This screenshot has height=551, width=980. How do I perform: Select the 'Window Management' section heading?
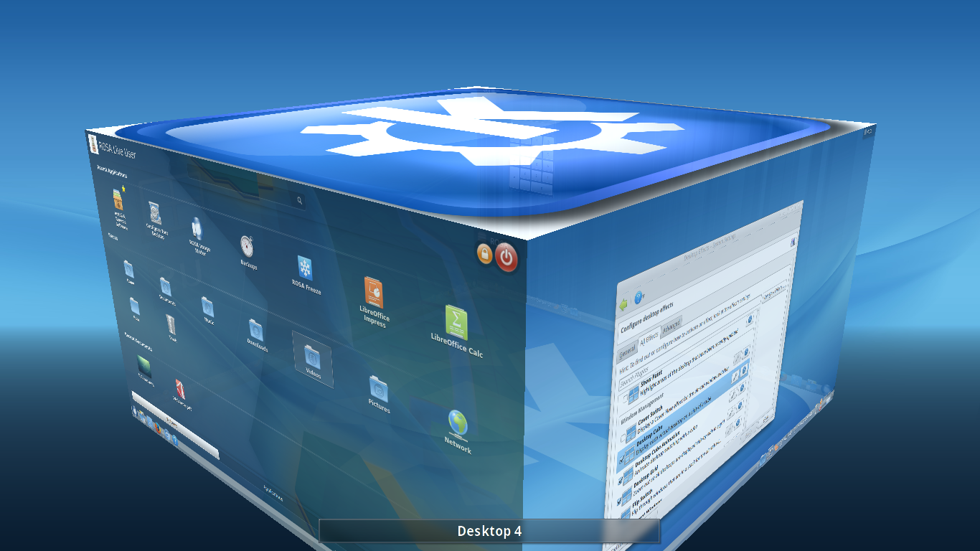pos(644,408)
